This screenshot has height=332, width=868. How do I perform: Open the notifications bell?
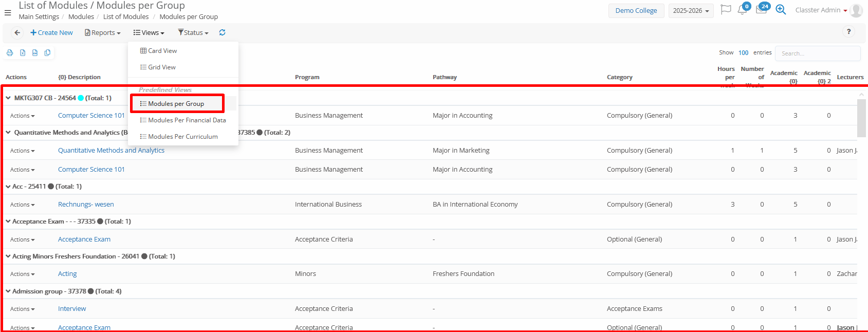[x=742, y=10]
